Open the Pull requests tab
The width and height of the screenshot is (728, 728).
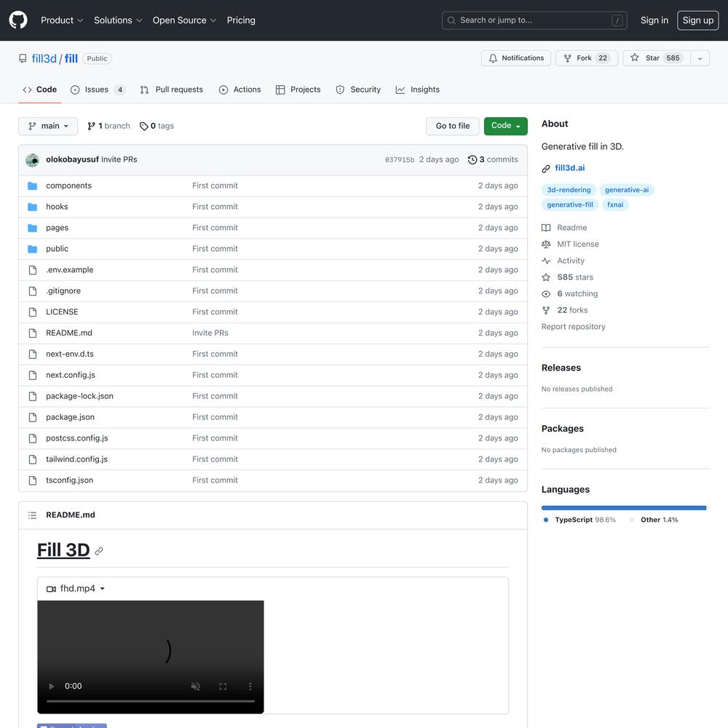[x=171, y=90]
